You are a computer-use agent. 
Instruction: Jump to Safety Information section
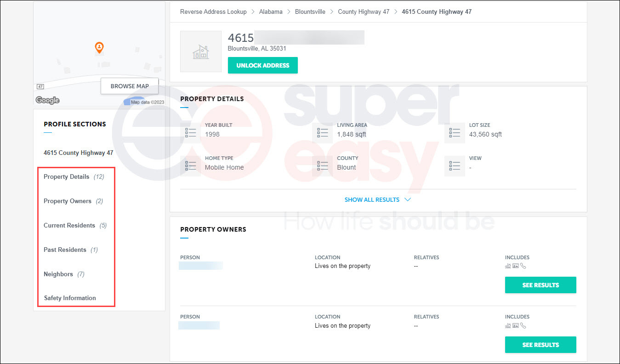[x=70, y=298]
